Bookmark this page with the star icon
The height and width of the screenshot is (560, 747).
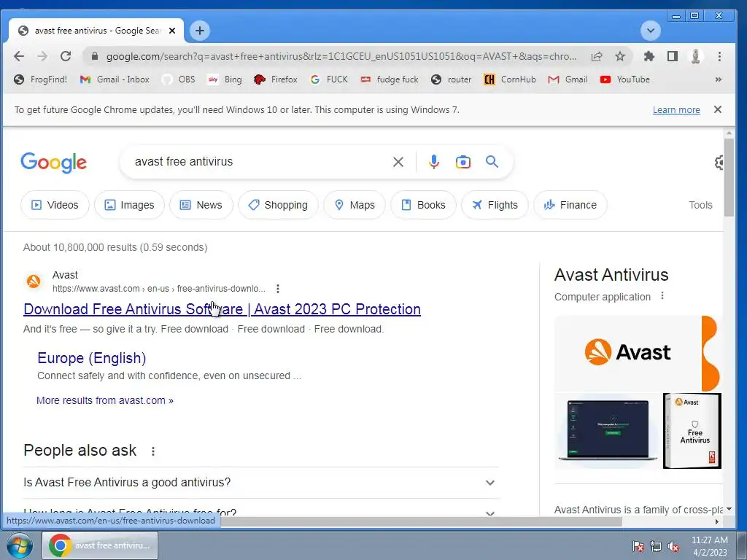click(620, 56)
